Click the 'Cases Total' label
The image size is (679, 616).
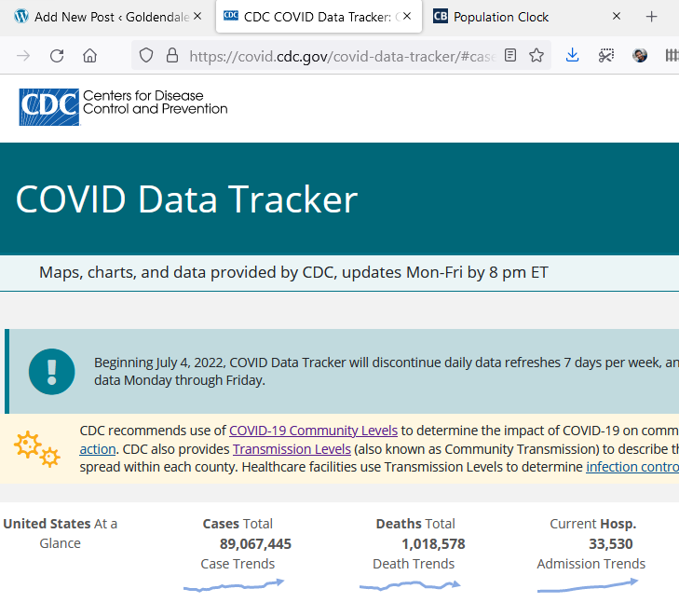click(238, 524)
